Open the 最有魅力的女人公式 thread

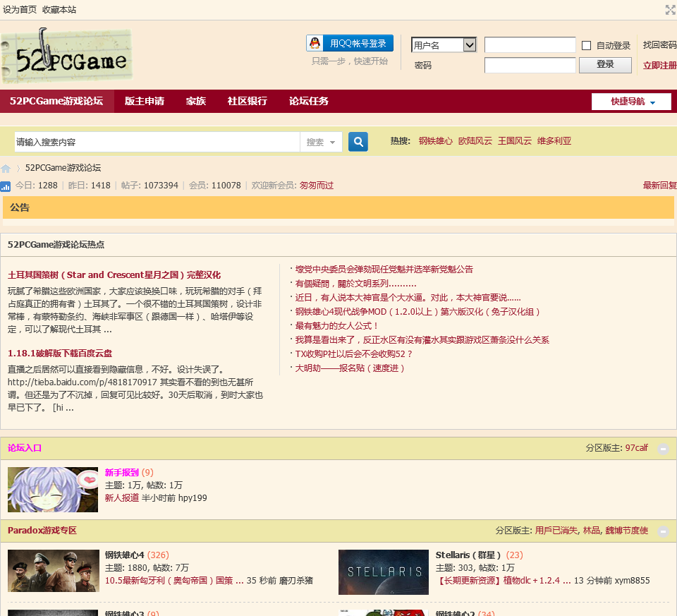tap(337, 326)
